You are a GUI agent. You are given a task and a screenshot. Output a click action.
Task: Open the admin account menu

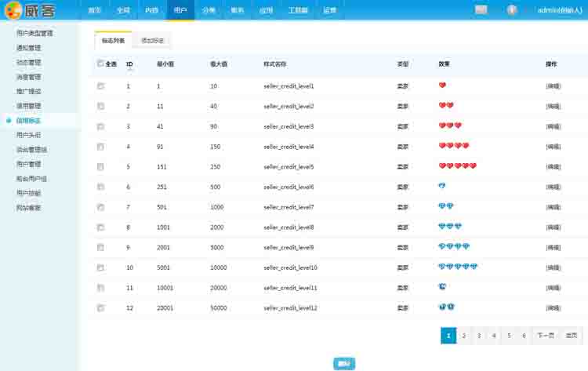point(558,10)
